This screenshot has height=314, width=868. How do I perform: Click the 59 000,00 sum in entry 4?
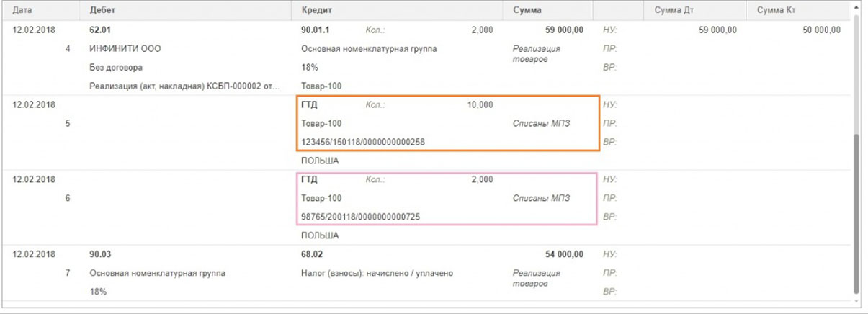point(563,30)
